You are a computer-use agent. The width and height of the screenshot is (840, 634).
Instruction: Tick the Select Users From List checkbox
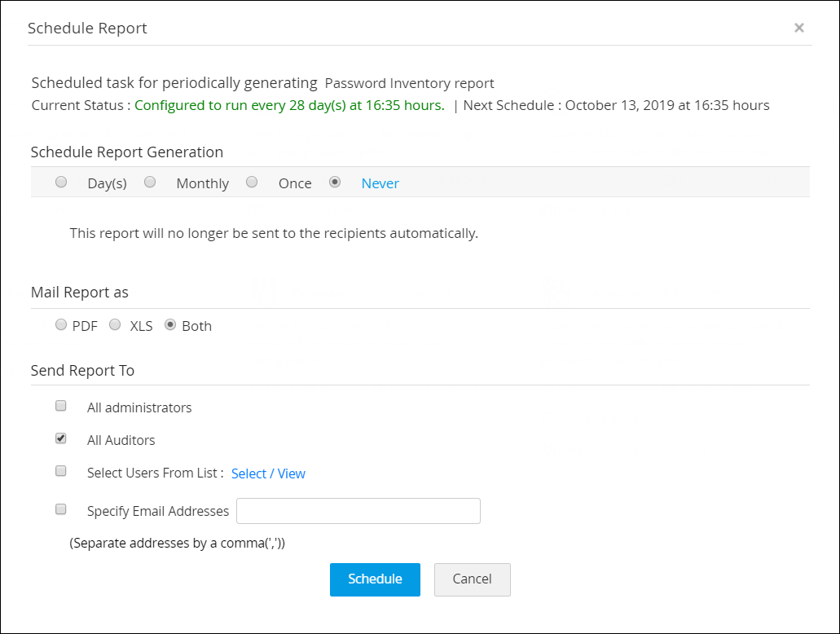tap(61, 471)
